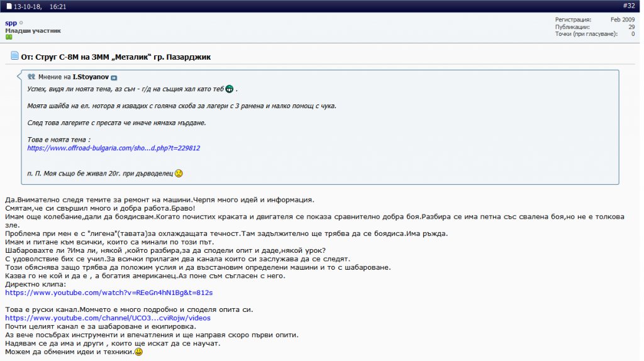Viewport: 644px width, 361px height.
Task: Open the offroad-bulgaria.com thread link in the quote
Action: pyautogui.click(x=114, y=148)
